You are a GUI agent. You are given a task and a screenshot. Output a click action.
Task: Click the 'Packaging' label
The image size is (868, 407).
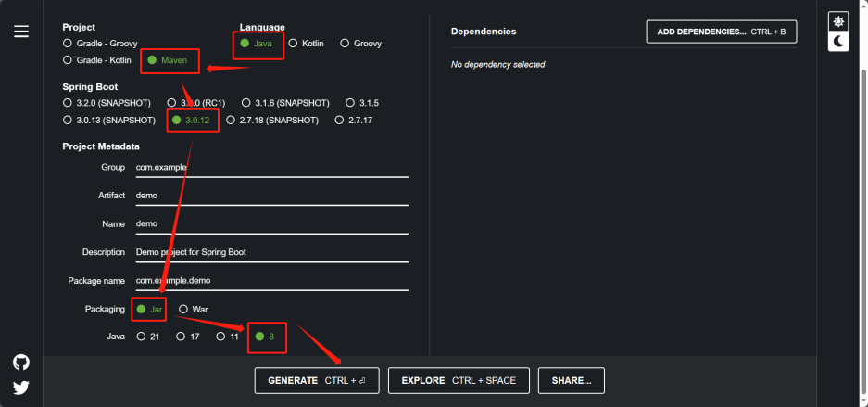(x=105, y=309)
